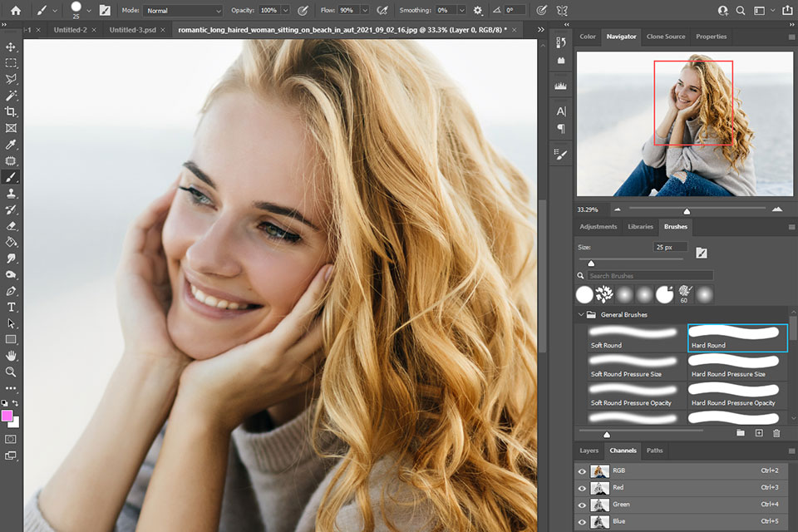This screenshot has width=798, height=532.
Task: Show more document tabs chevron
Action: (541, 30)
